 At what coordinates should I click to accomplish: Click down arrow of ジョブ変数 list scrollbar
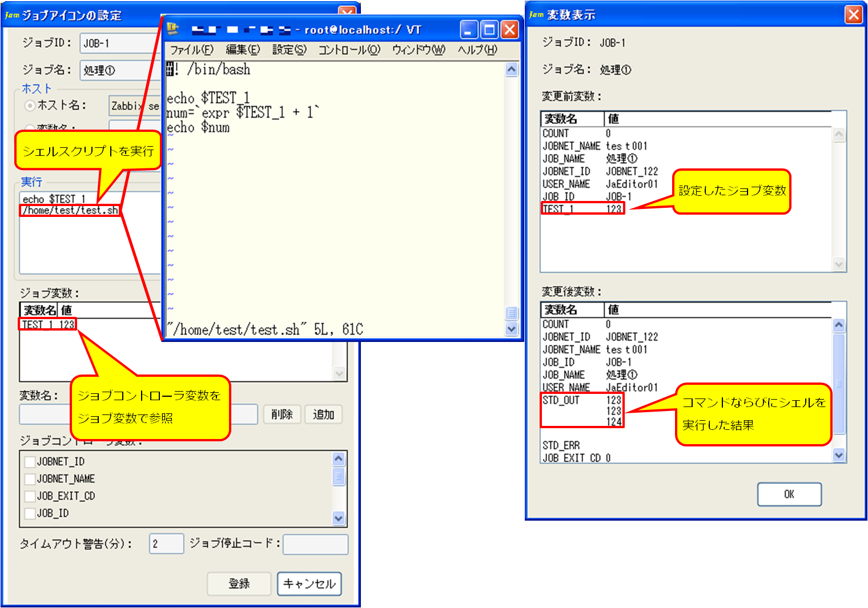[x=340, y=374]
